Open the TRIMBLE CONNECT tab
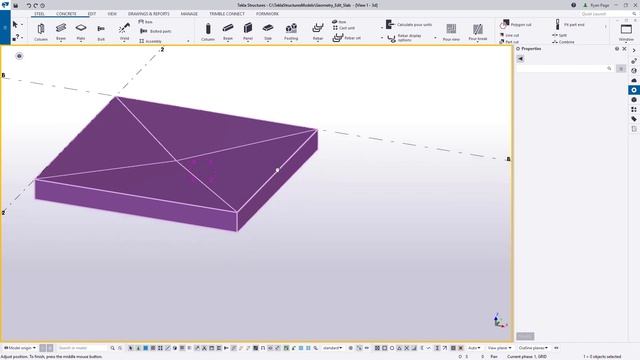The height and width of the screenshot is (360, 640). pos(227,14)
